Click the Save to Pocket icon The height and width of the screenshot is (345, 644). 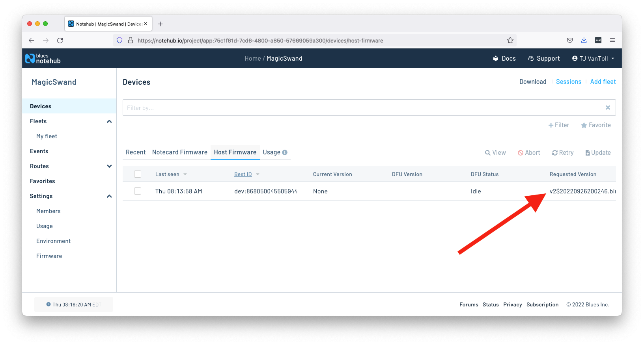570,40
